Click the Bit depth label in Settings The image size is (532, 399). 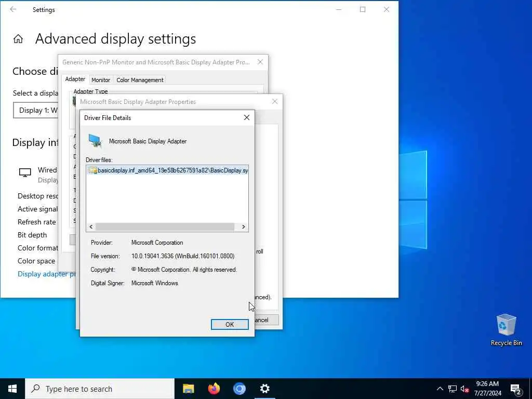pyautogui.click(x=32, y=235)
